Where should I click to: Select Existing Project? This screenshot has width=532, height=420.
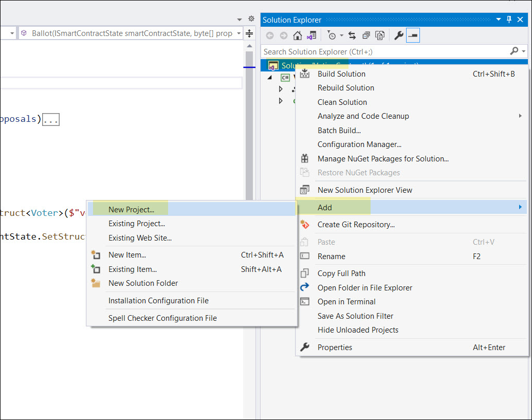192,224
